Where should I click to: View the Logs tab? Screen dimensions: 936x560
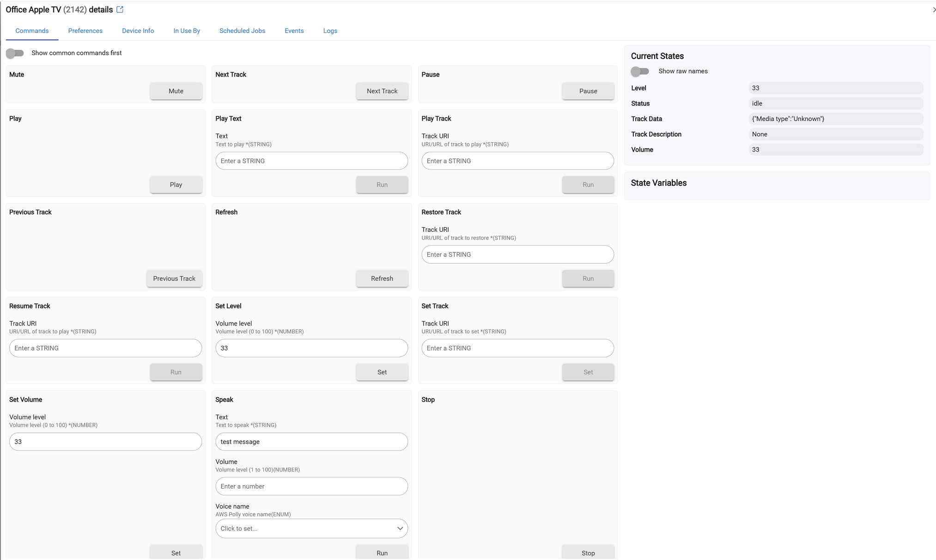[x=330, y=31]
